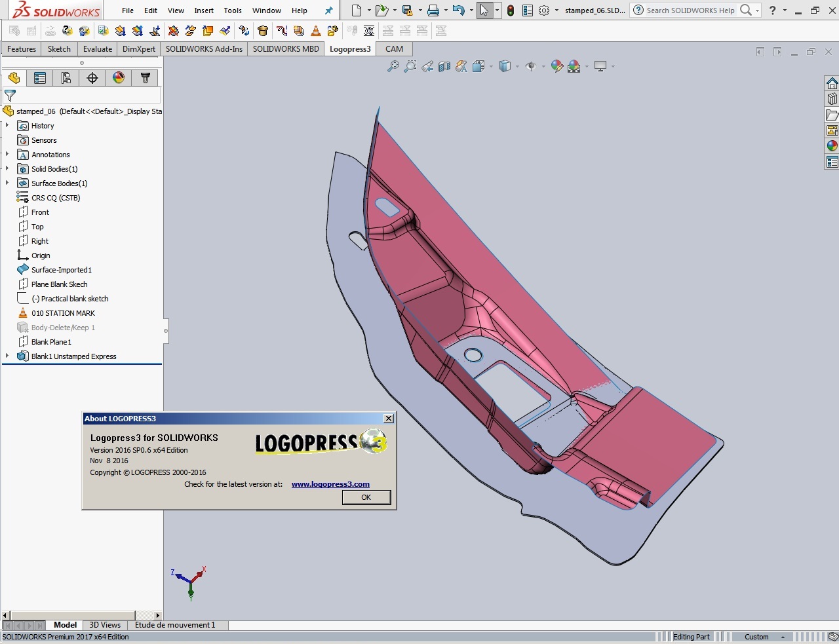Click the Rebuild traffic light icon
This screenshot has height=644, width=839.
click(x=511, y=10)
